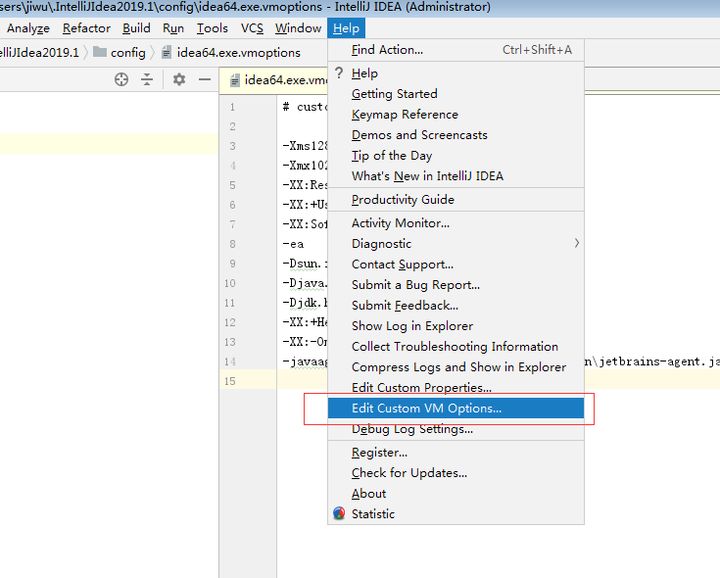The image size is (720, 578).
Task: Open the Help menu in menu bar
Action: (x=346, y=28)
